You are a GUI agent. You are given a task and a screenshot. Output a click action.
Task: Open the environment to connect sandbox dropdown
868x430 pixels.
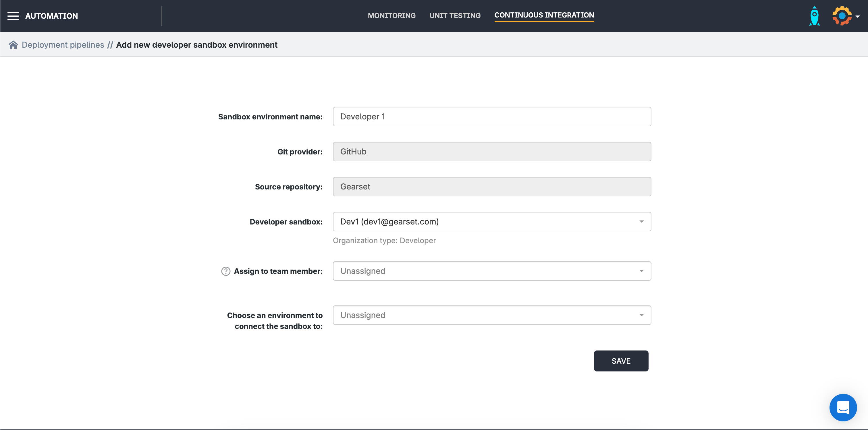click(x=492, y=315)
